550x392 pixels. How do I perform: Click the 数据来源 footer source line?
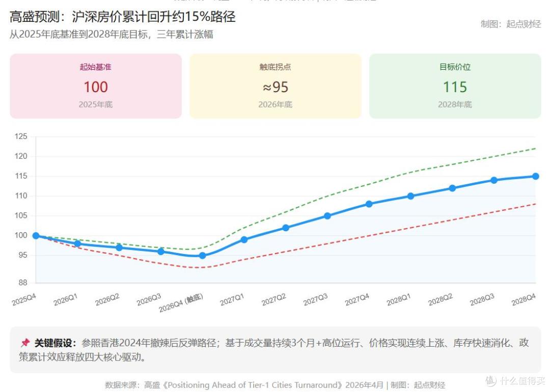pos(275,385)
